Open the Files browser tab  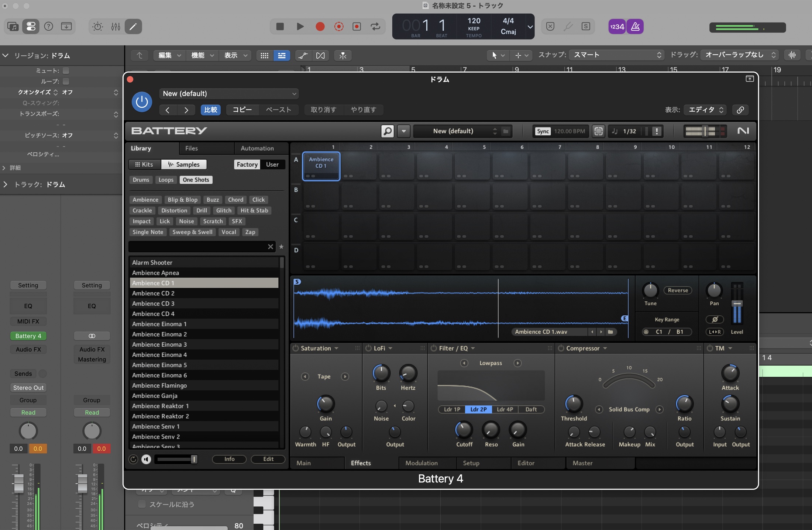[191, 148]
